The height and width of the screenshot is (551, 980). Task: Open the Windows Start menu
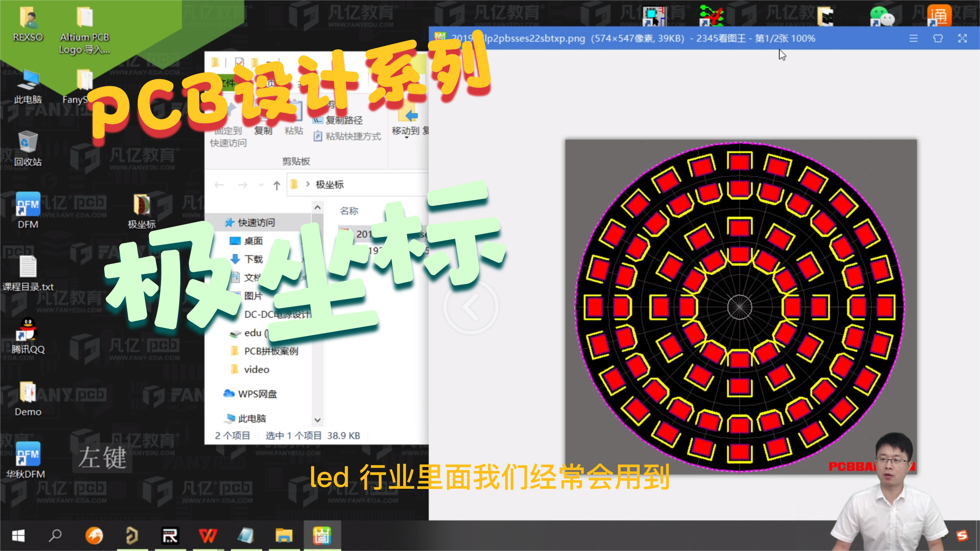(x=18, y=535)
